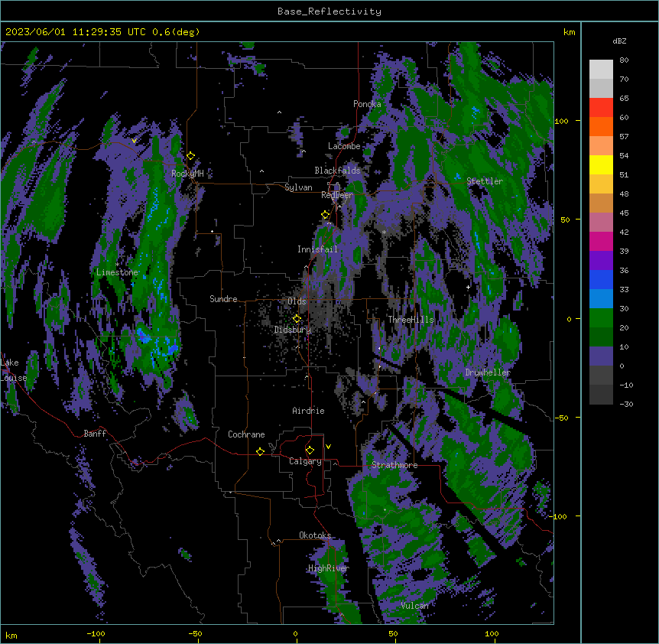Image resolution: width=659 pixels, height=644 pixels.
Task: Select the yellow station marker near RedDeer
Action: click(x=326, y=215)
